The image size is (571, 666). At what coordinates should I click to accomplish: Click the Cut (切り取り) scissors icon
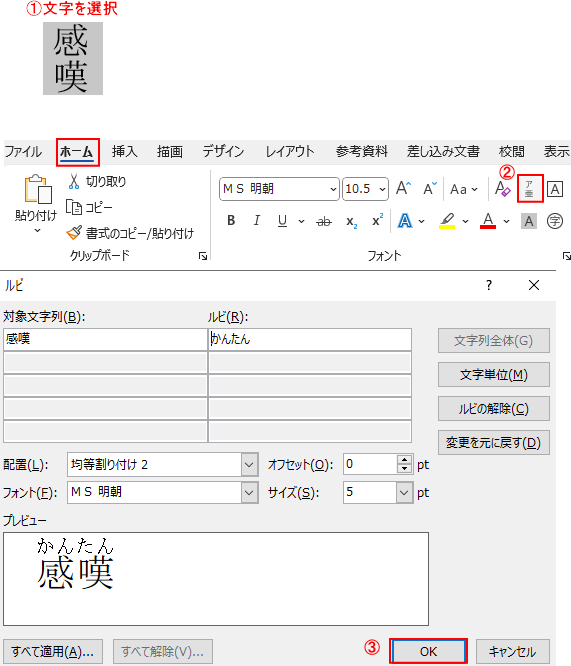pyautogui.click(x=73, y=181)
